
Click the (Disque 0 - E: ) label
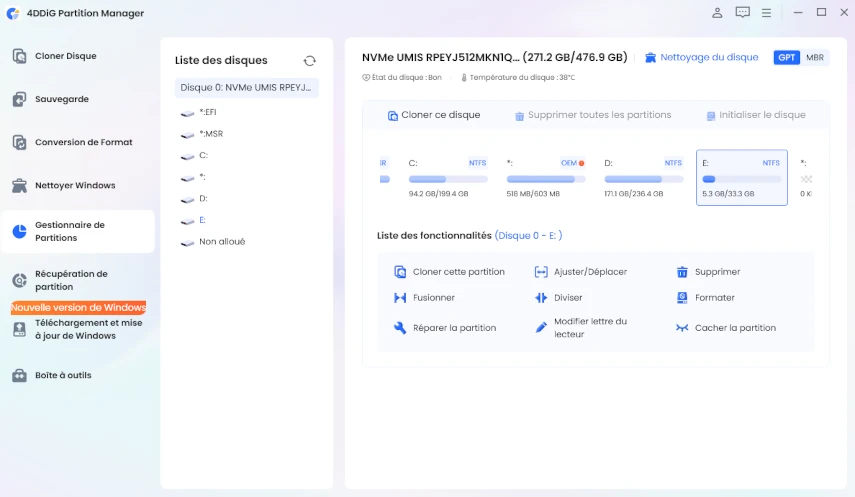coord(528,236)
